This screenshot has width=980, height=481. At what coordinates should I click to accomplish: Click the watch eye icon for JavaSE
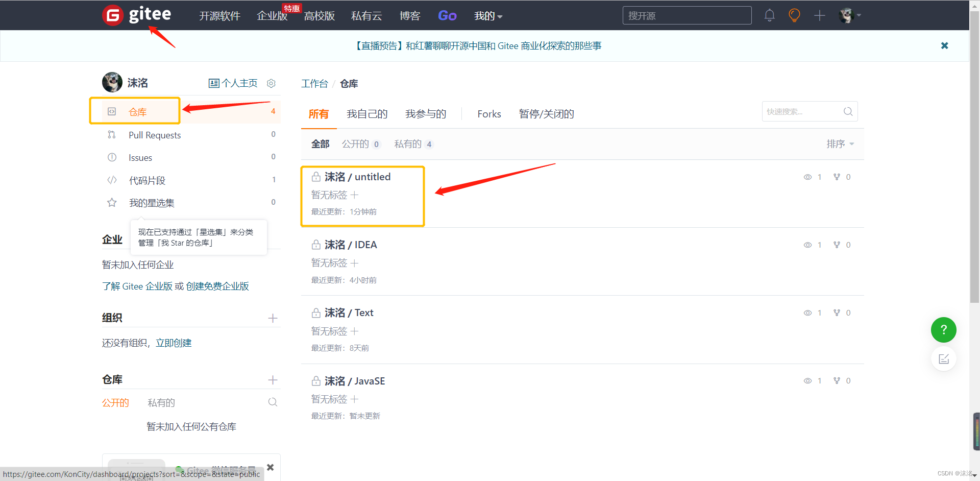[807, 381]
